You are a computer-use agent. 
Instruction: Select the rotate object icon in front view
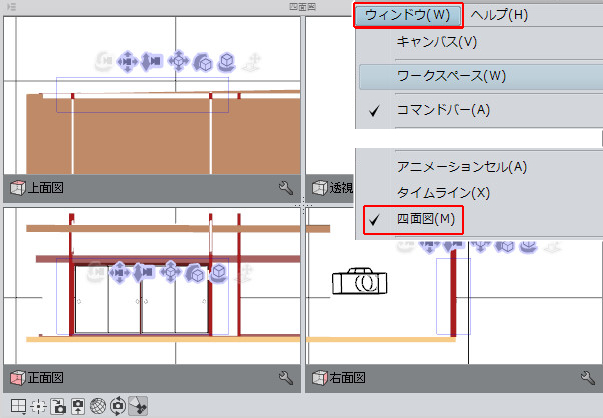point(195,273)
